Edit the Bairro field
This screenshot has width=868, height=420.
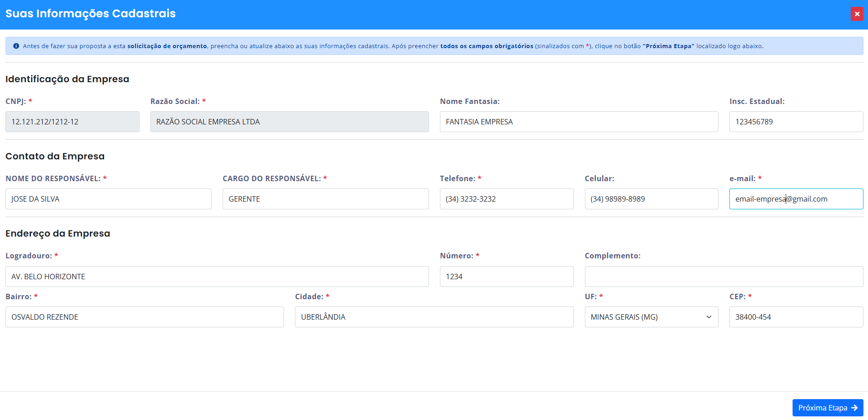tap(145, 317)
